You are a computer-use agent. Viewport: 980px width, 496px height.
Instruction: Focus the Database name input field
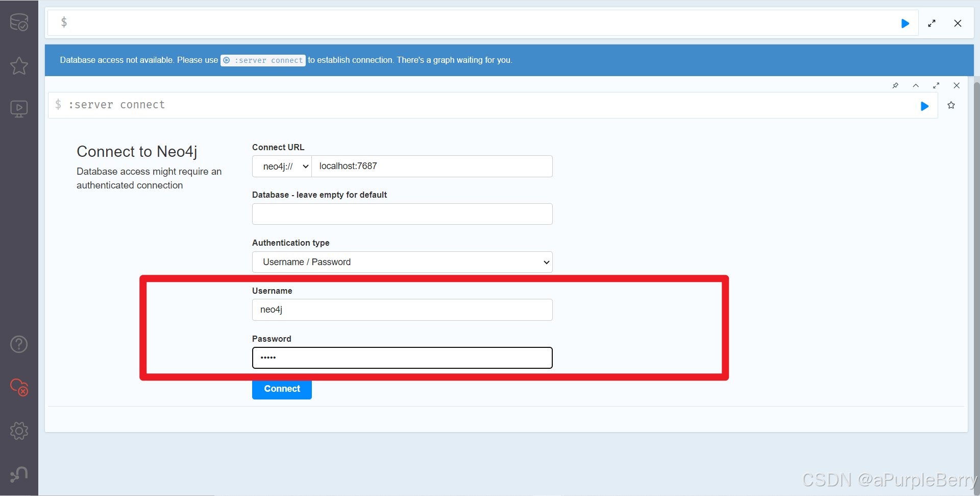(x=402, y=214)
